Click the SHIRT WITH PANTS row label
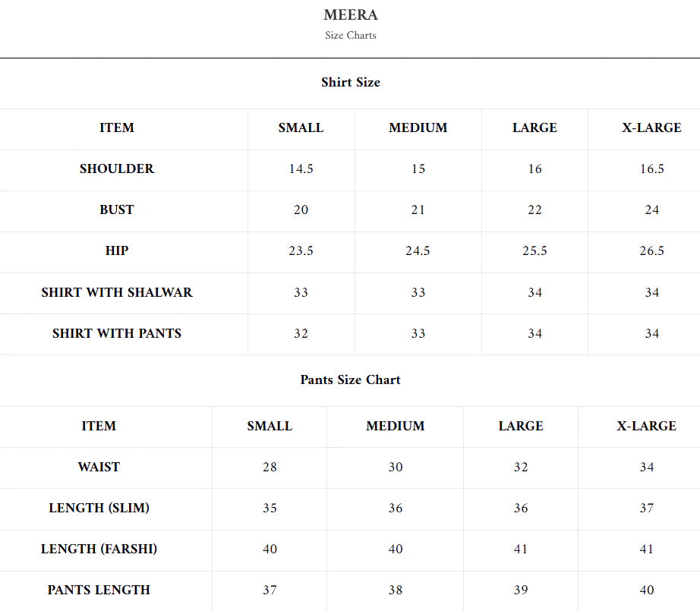 tap(117, 333)
